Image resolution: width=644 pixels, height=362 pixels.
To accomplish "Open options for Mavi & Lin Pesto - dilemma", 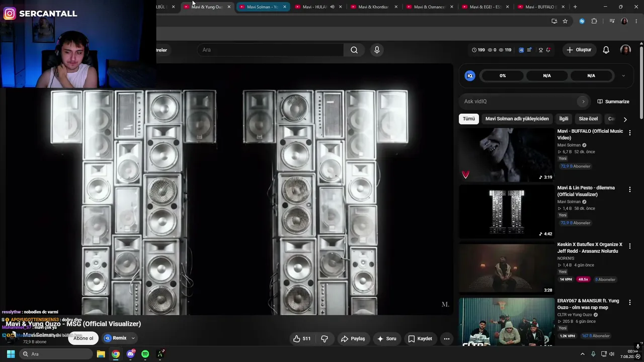I will (x=629, y=190).
